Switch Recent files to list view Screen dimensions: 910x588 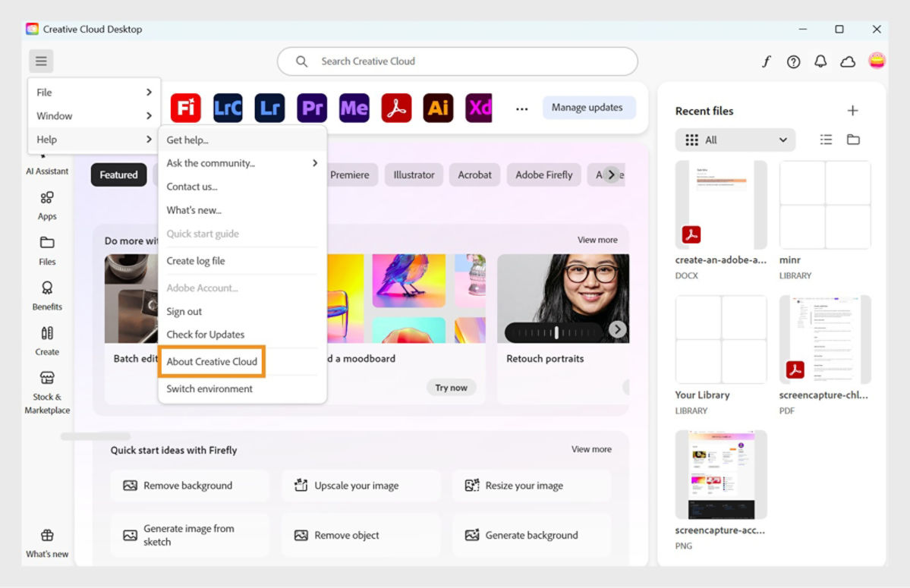826,140
